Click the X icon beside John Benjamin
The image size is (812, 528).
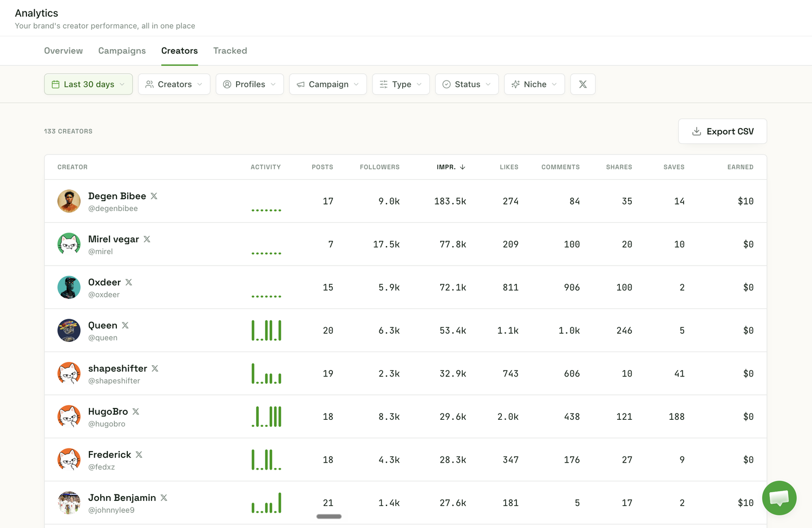click(164, 498)
